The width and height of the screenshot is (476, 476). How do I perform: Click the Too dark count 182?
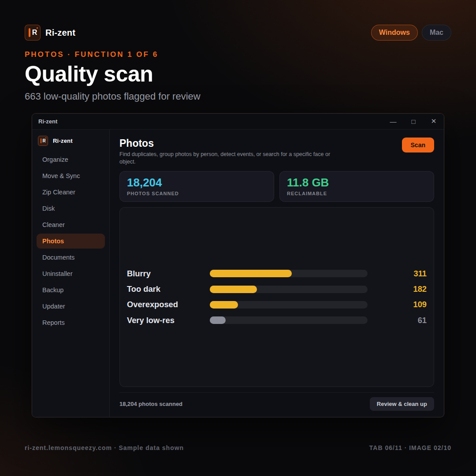pos(420,289)
